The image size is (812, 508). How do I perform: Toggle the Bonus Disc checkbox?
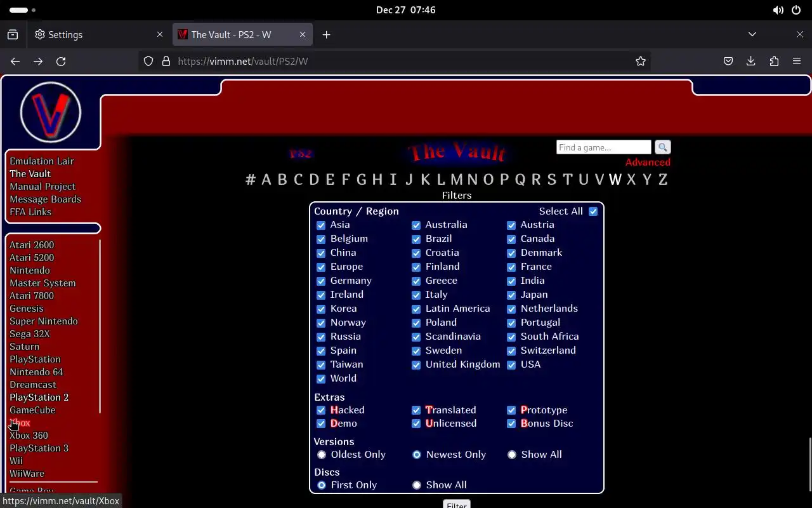(x=511, y=424)
